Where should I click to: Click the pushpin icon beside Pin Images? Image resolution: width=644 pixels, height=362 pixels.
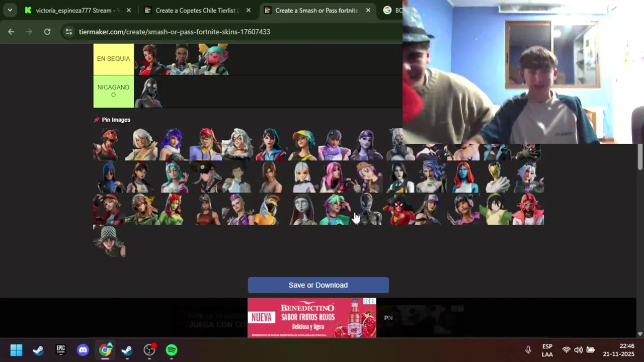(97, 120)
